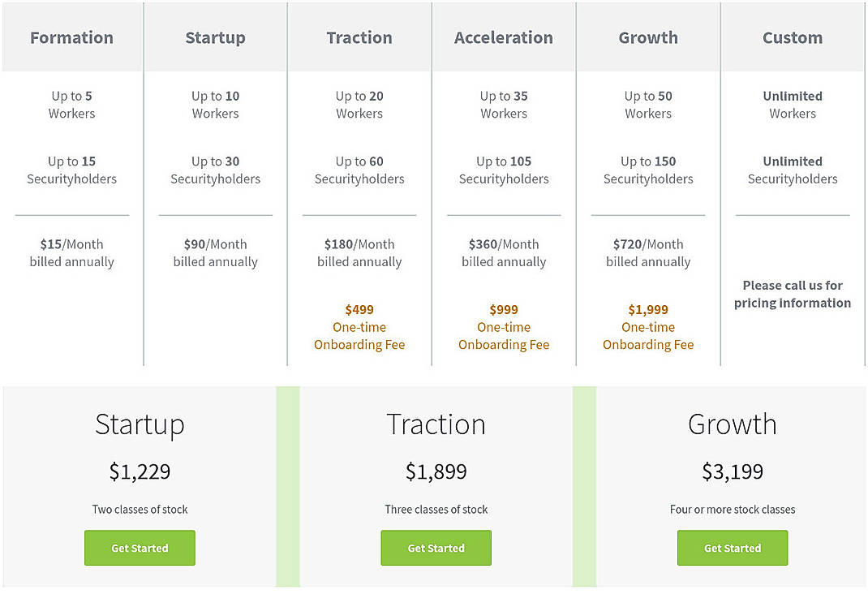Select the Formation plan column header
This screenshot has width=868, height=607.
tap(71, 37)
